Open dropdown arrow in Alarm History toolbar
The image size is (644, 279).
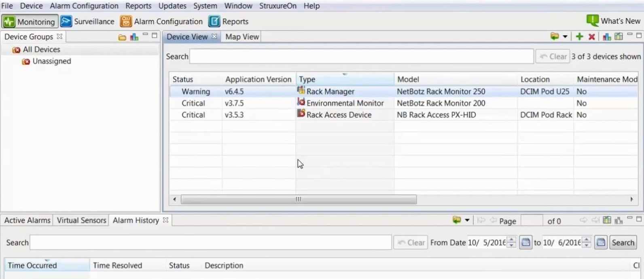coord(467,220)
